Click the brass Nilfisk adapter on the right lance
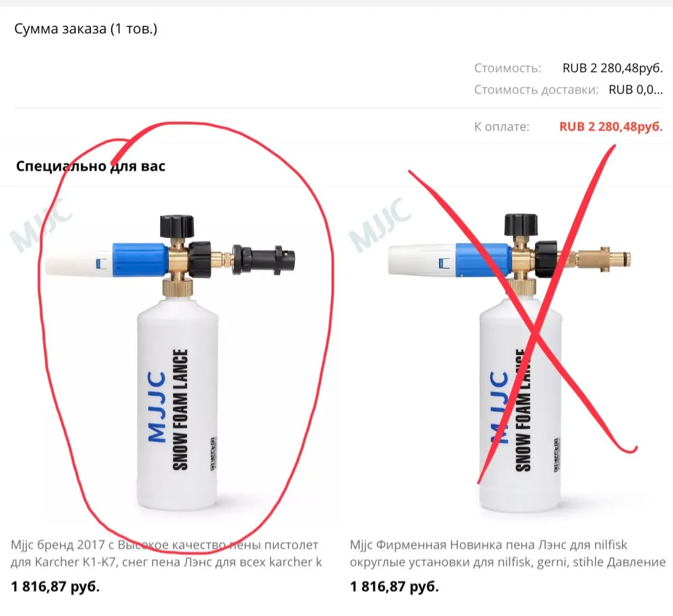The width and height of the screenshot is (673, 616). point(599,259)
